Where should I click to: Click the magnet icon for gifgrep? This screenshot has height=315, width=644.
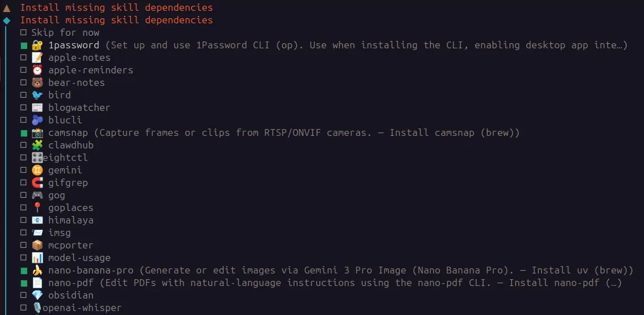(x=37, y=183)
